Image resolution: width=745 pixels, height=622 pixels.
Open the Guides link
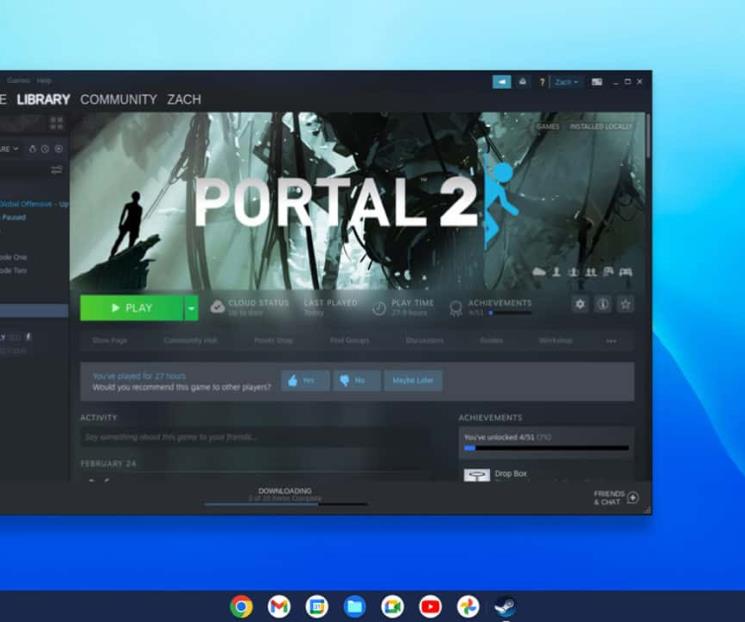click(491, 340)
